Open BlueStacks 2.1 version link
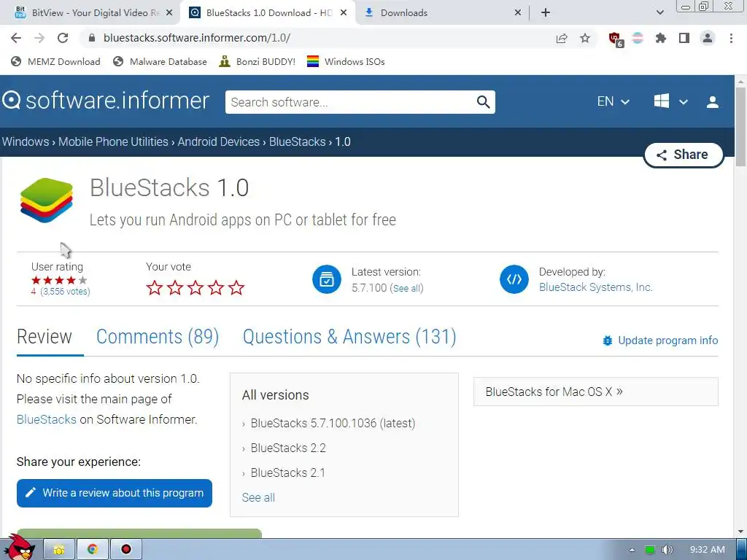The height and width of the screenshot is (560, 747). coord(287,472)
